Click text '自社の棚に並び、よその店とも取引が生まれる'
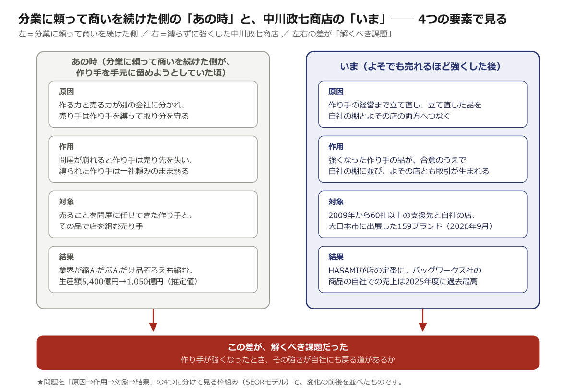 pyautogui.click(x=409, y=171)
